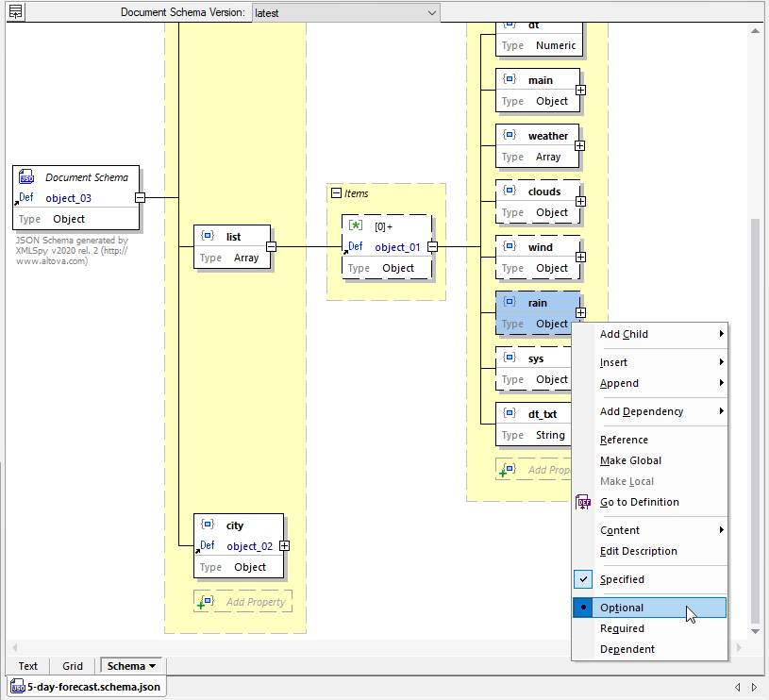
Task: Uncheck the Specified checkbox in the context menu
Action: 583,579
